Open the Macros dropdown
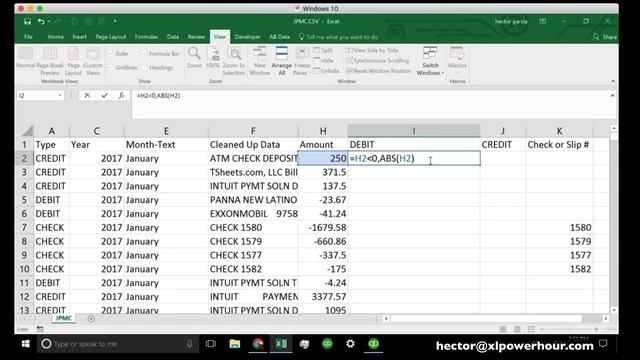Screen dimensions: 640x360 point(457,61)
